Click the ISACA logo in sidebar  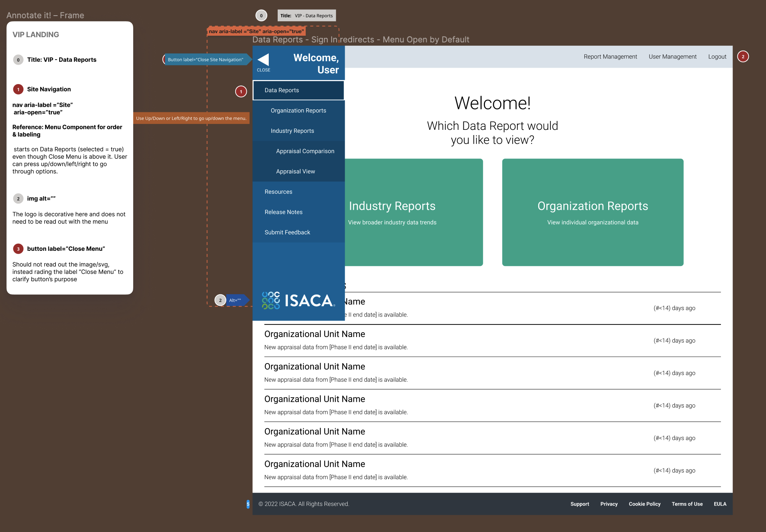pyautogui.click(x=298, y=301)
